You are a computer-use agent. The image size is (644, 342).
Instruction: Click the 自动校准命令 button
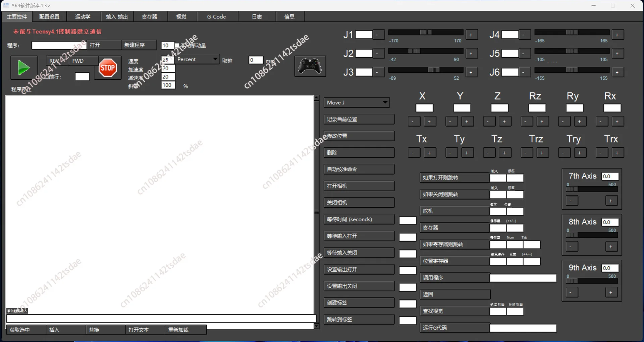(359, 169)
